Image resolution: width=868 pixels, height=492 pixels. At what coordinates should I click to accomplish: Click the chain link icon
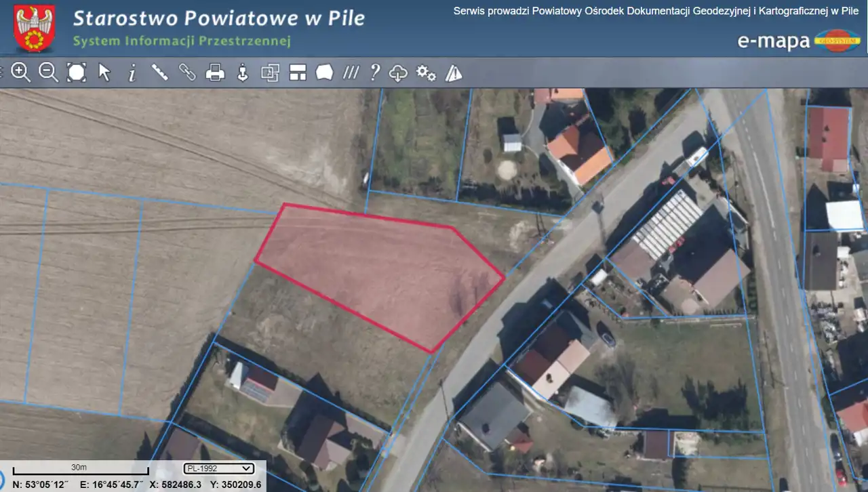[x=187, y=73]
